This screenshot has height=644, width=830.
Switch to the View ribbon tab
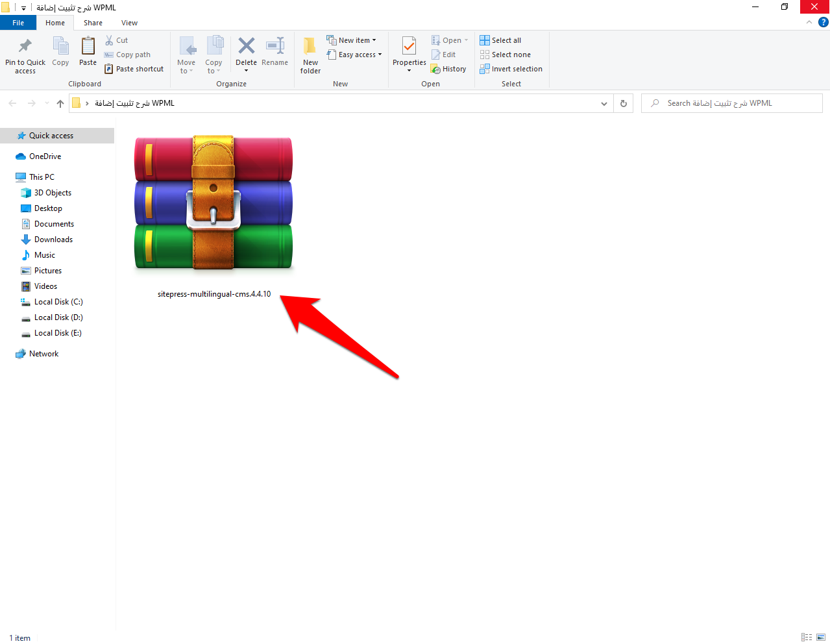pos(129,23)
